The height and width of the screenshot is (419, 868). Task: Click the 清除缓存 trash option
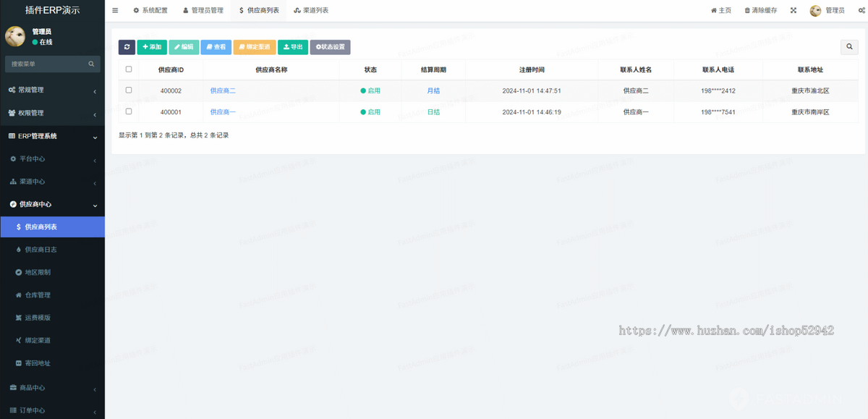pos(761,11)
